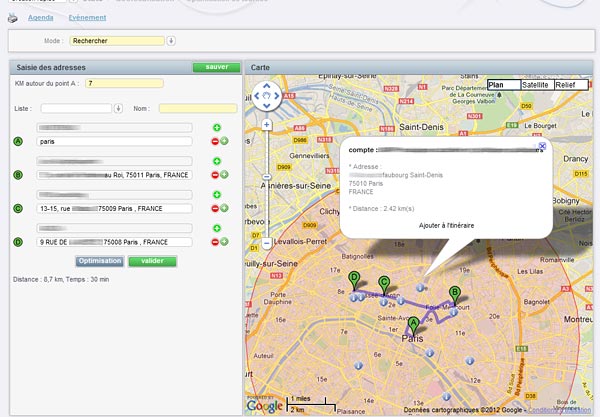
Task: Click map pin A near the Paris label
Action: point(413,326)
